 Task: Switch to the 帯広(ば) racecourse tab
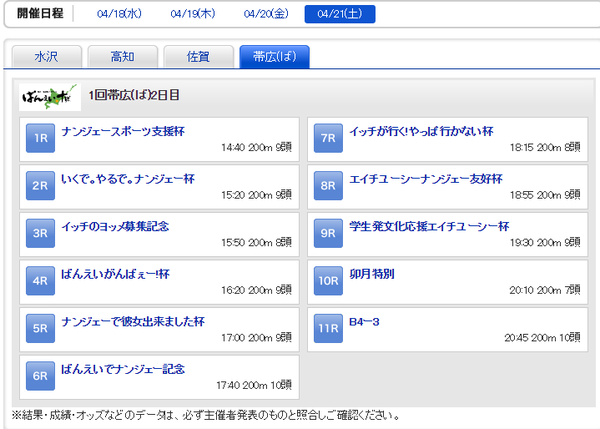(274, 57)
